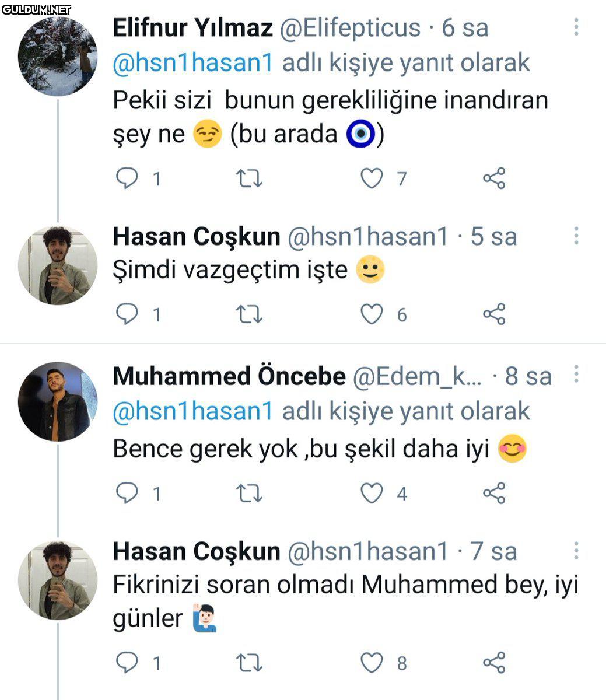Reply to Elifnur Yılmaz's tweet

tap(127, 178)
